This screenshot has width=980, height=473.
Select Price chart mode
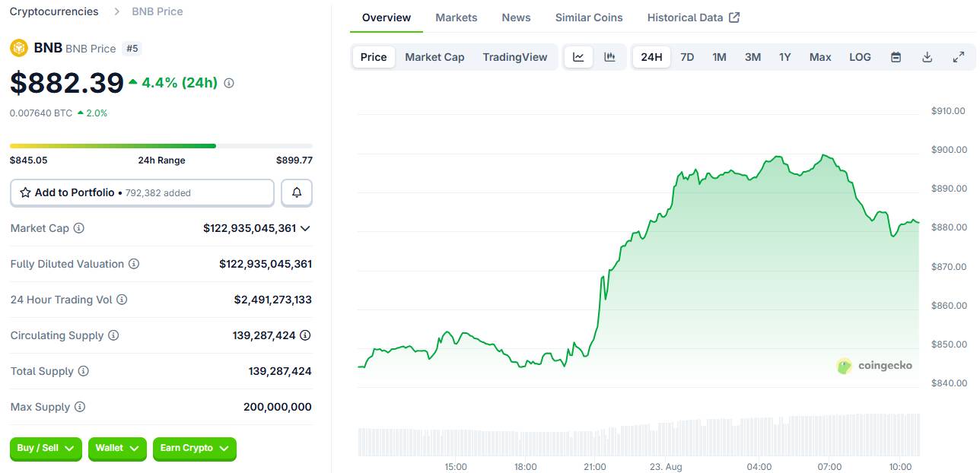click(x=374, y=57)
